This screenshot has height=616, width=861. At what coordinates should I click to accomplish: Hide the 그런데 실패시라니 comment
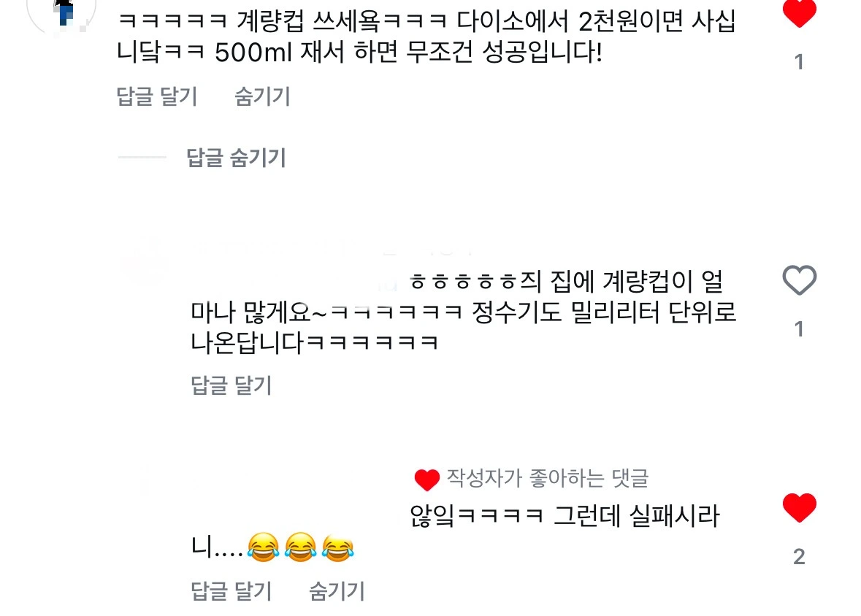pos(337,590)
